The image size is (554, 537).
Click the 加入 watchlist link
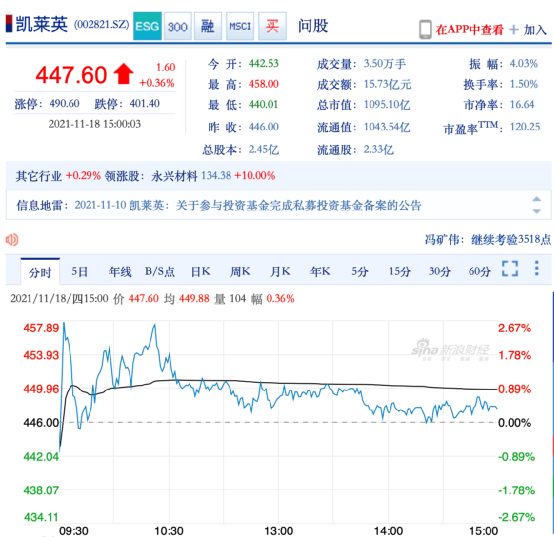535,30
